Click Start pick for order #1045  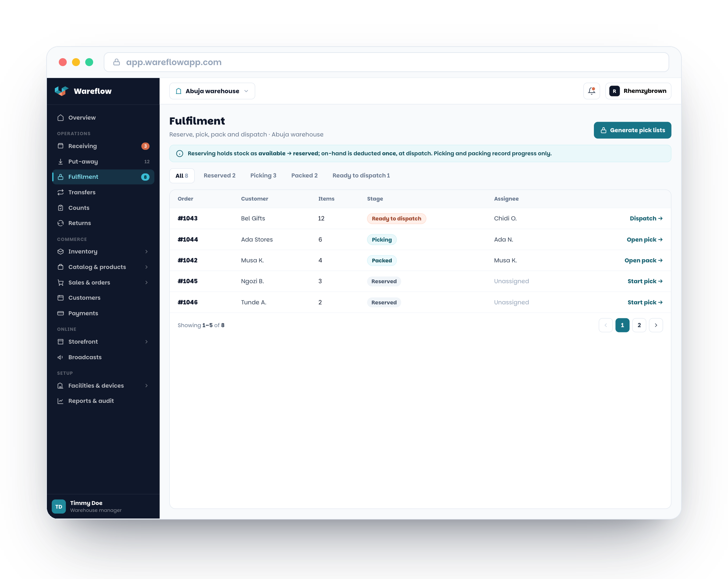coord(645,281)
